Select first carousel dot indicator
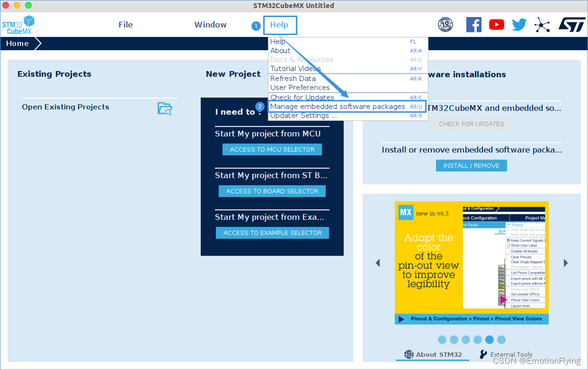The width and height of the screenshot is (588, 370). pyautogui.click(x=442, y=340)
